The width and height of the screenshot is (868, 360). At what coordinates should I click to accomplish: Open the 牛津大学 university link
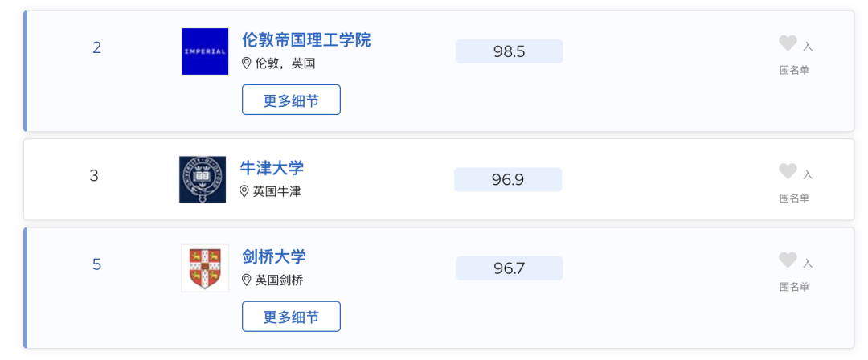coord(272,168)
